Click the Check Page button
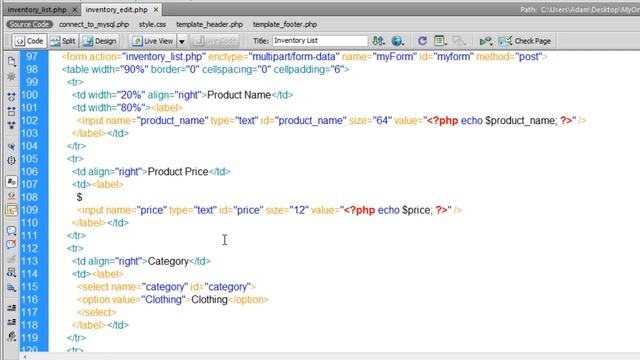 (x=524, y=41)
